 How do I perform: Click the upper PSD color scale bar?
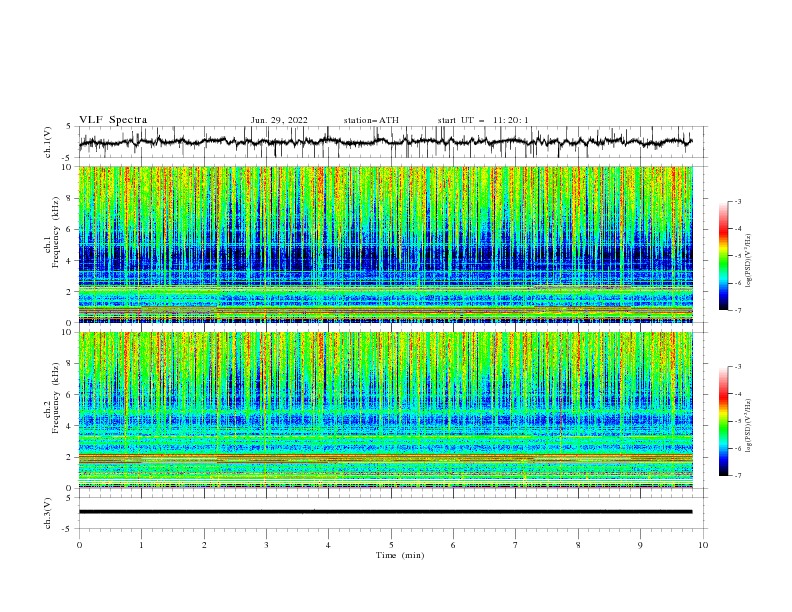[x=723, y=256]
